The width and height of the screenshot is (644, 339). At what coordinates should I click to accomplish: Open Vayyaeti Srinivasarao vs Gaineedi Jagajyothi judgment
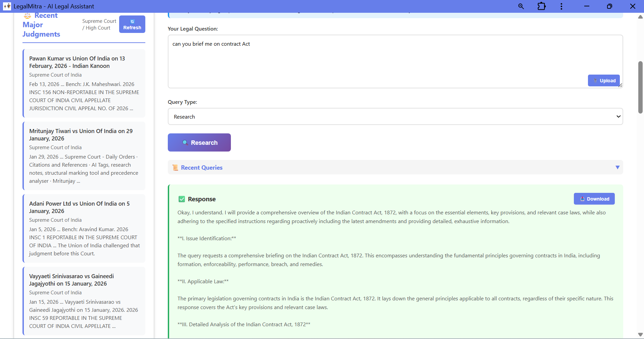pyautogui.click(x=71, y=280)
